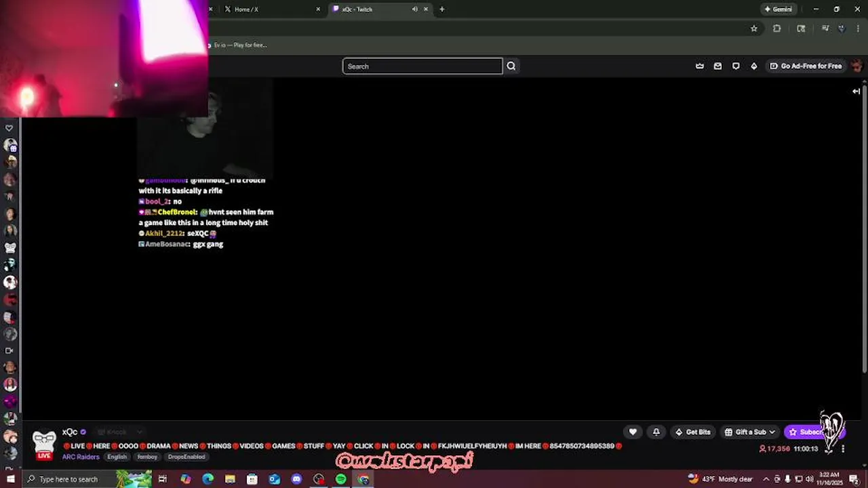Focus the Twitch Search input field

[422, 66]
